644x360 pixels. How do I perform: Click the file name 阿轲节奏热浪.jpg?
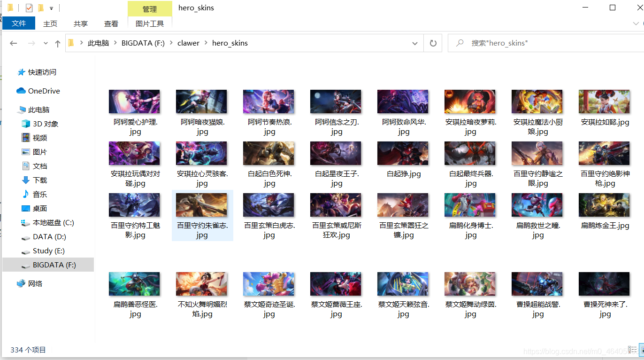coord(269,127)
